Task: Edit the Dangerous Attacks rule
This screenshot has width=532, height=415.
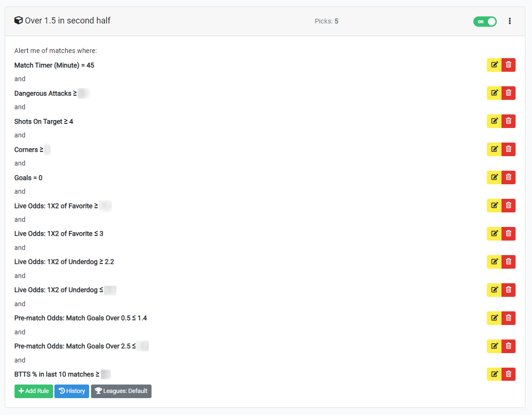Action: [x=494, y=93]
